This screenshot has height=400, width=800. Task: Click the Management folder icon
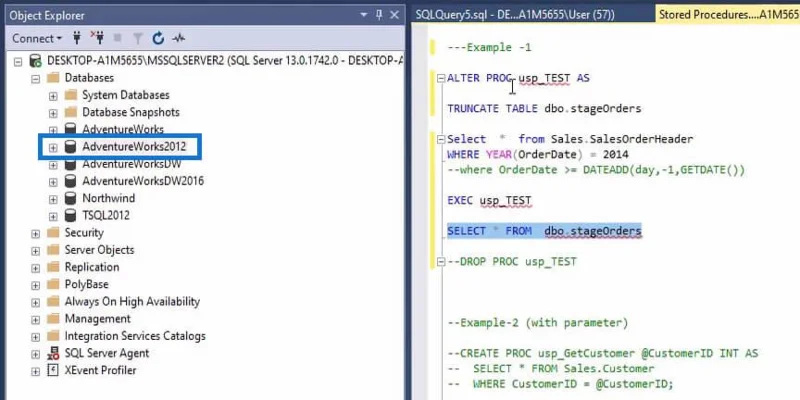pyautogui.click(x=53, y=319)
